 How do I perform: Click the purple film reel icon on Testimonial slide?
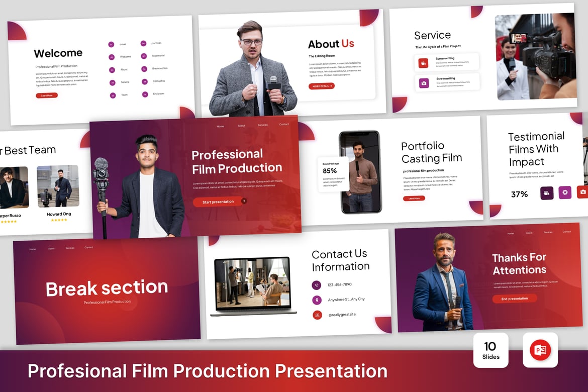click(565, 192)
